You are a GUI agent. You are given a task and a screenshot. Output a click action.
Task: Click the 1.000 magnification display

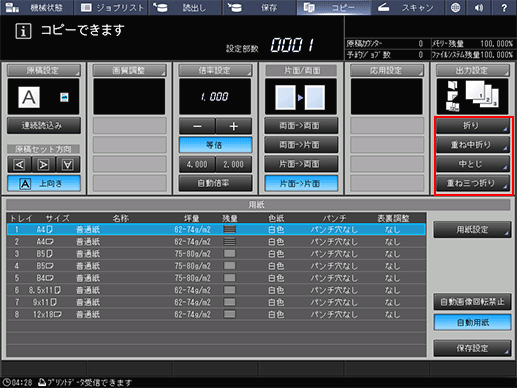coord(215,97)
